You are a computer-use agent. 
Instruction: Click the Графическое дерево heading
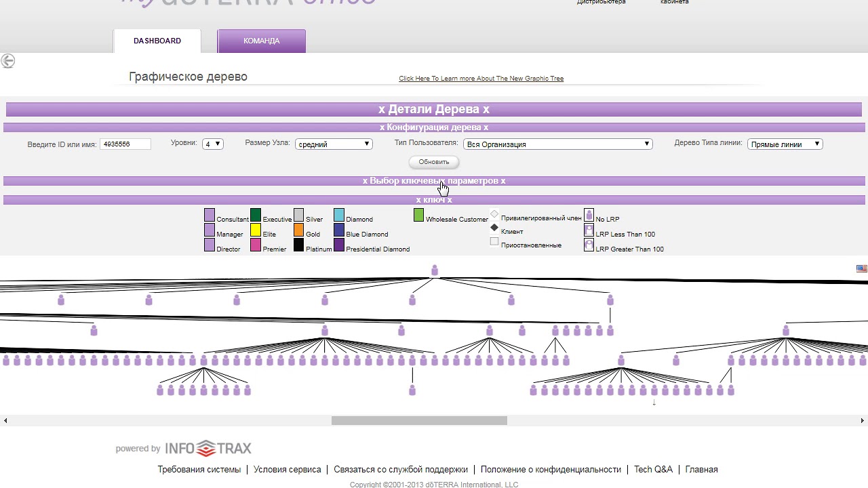point(188,77)
